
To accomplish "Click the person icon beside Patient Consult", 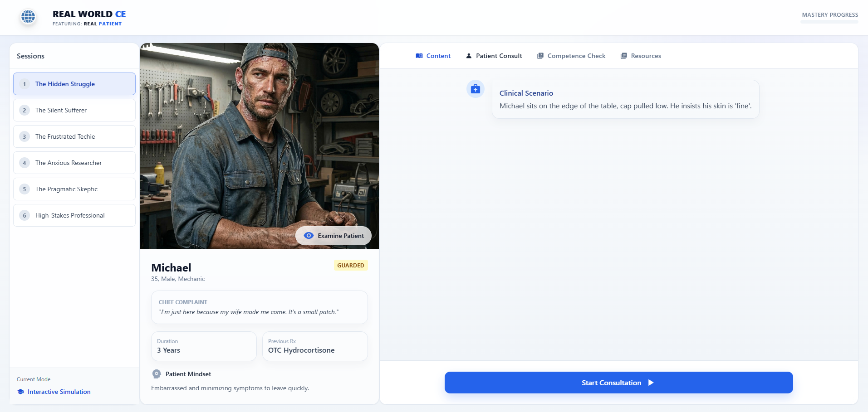I will click(x=469, y=56).
